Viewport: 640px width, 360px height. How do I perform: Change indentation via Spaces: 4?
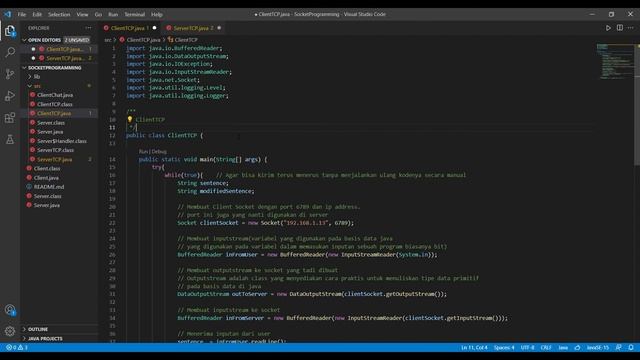[x=504, y=348]
